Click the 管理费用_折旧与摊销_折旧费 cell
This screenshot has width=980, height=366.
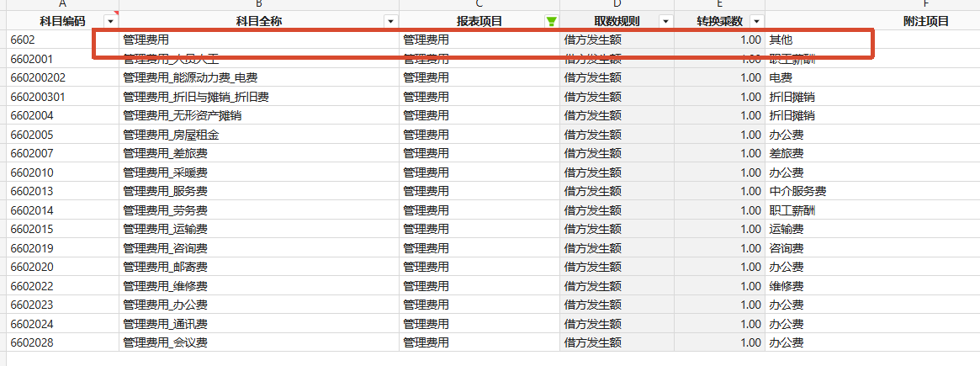coord(259,97)
